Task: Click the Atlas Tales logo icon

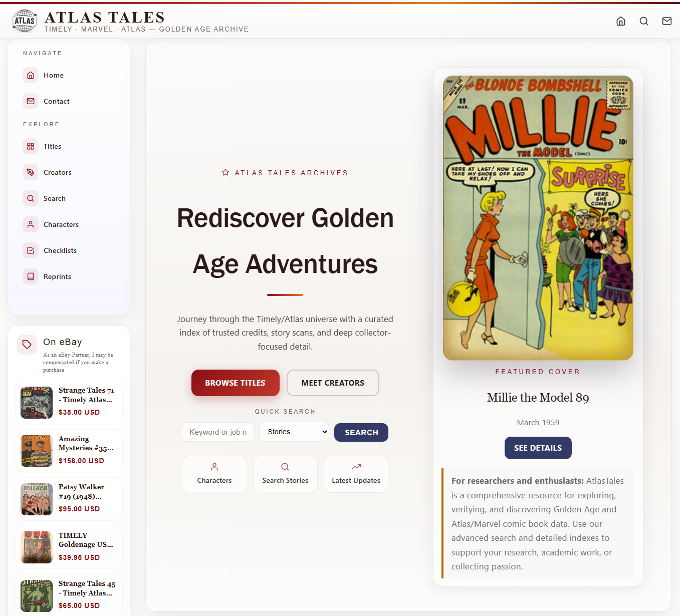Action: coord(24,21)
